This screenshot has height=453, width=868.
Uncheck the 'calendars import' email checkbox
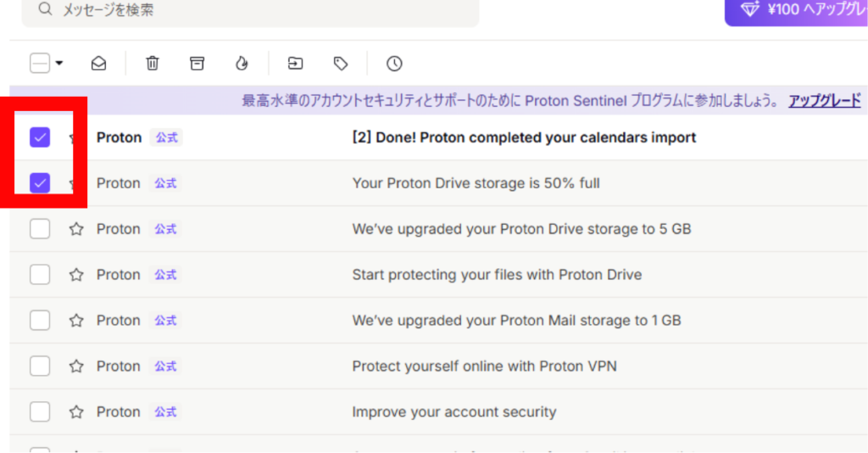coord(40,137)
